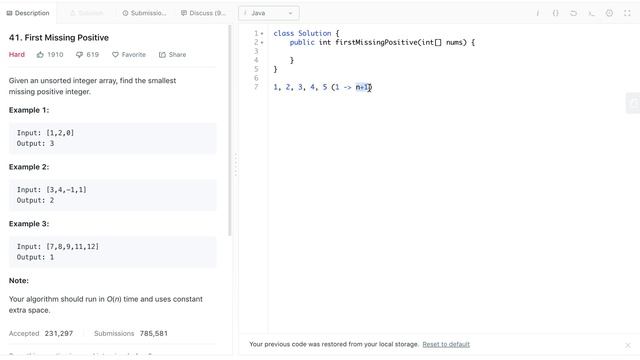Toggle fullscreen editor mode icon

click(627, 13)
